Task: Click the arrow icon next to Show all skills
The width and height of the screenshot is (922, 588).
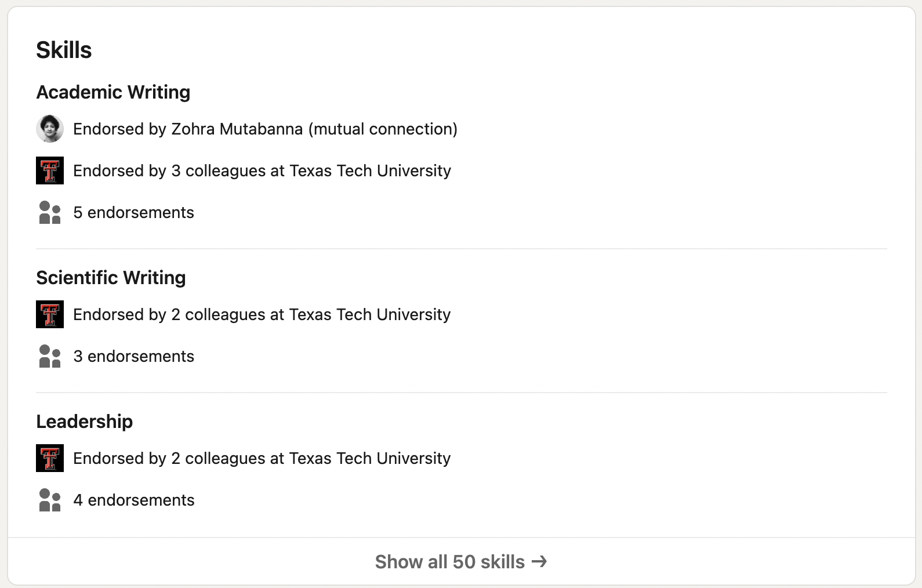Action: (x=539, y=561)
